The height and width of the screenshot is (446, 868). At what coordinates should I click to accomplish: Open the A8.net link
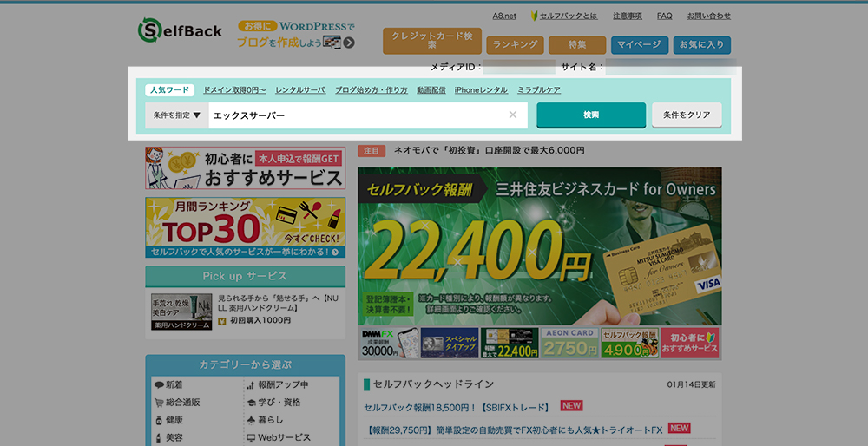pos(504,16)
